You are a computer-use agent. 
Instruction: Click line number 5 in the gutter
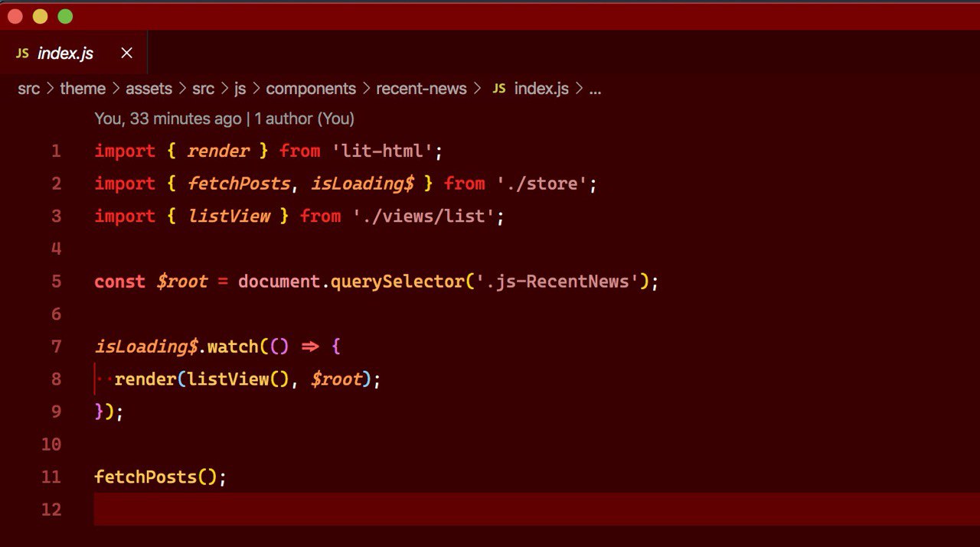click(56, 282)
